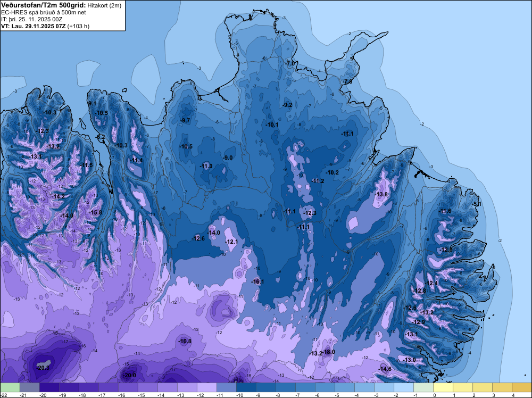
Task: Click the light green legend swatch labeled -22
Action: [x=10, y=387]
